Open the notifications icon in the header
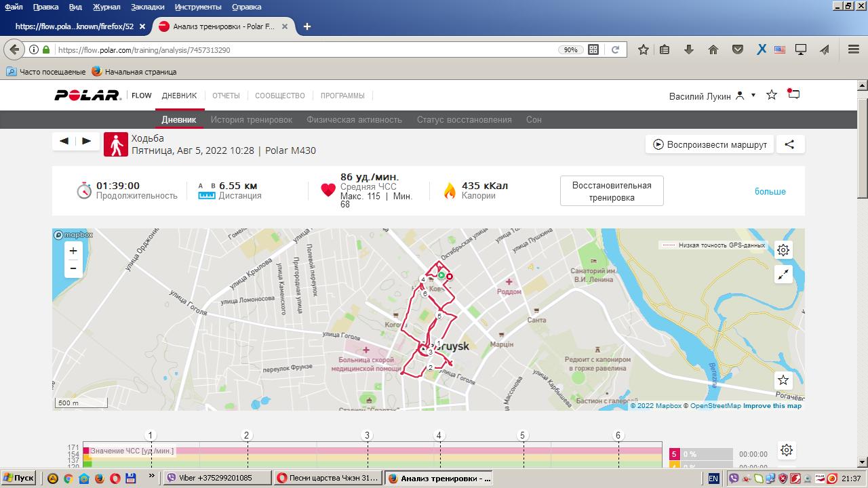This screenshot has height=488, width=868. 793,95
